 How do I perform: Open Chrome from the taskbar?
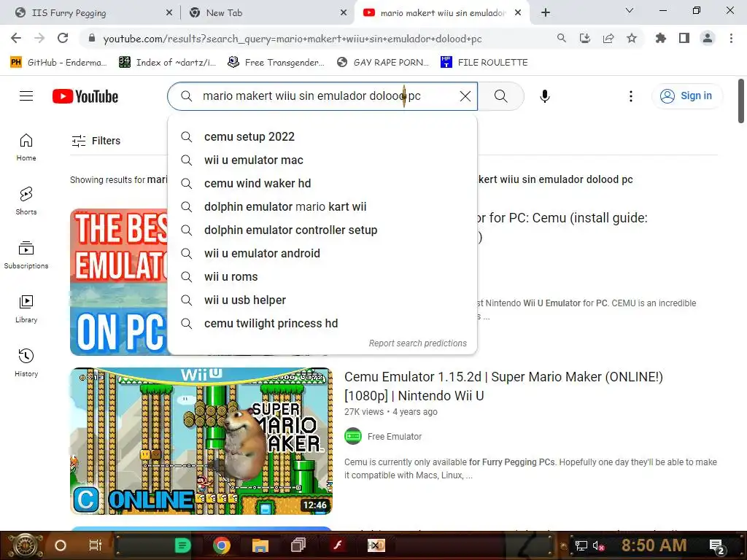tap(222, 545)
